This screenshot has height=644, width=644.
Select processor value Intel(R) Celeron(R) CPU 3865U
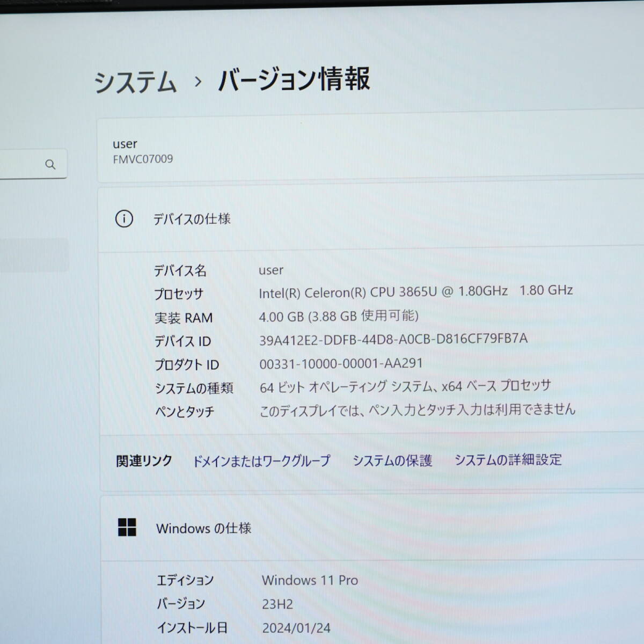coord(416,291)
